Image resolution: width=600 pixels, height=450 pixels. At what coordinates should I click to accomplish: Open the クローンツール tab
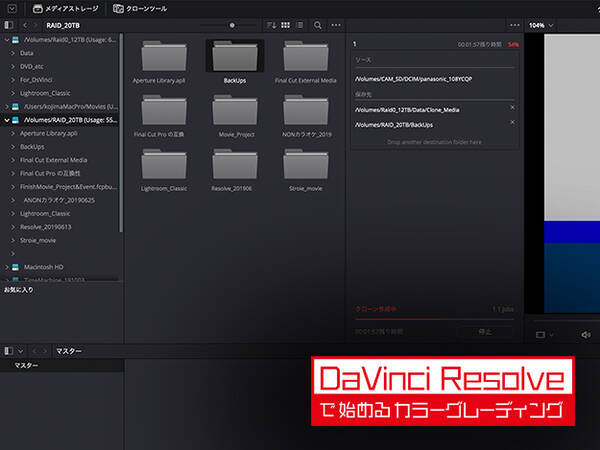pos(140,8)
